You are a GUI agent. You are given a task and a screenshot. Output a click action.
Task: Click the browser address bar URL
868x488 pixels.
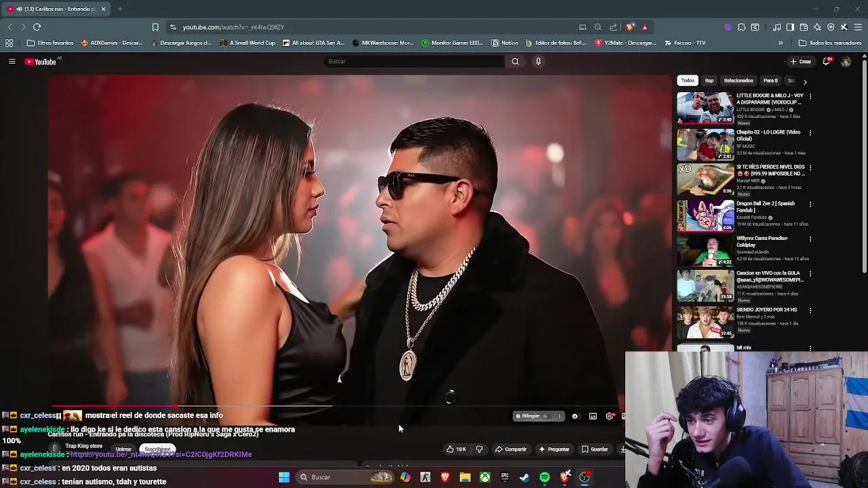[x=233, y=27]
